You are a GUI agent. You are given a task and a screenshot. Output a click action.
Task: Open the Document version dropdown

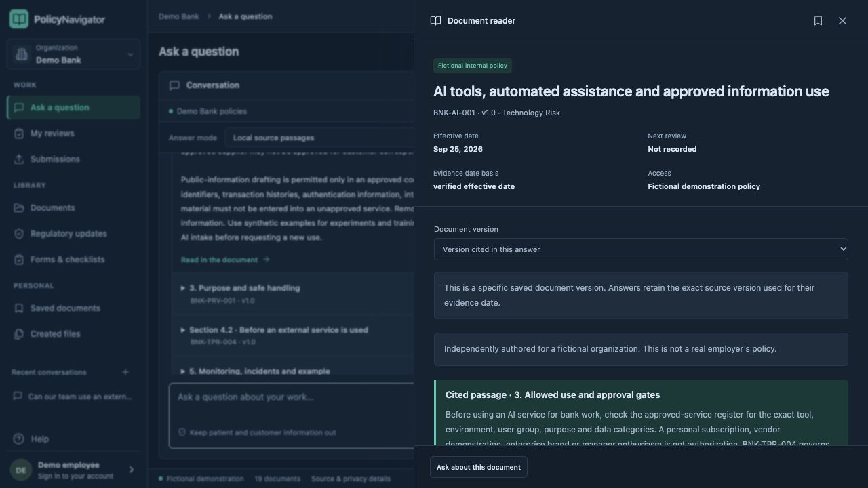(x=641, y=249)
